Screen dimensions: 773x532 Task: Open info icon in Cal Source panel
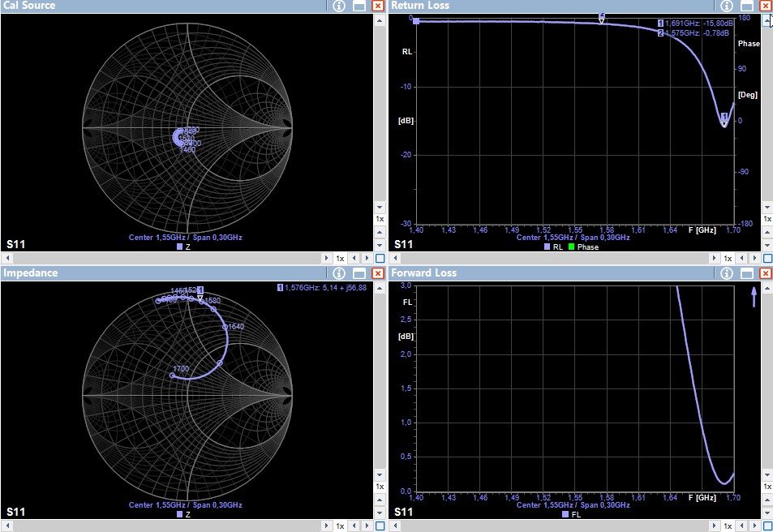tap(339, 6)
